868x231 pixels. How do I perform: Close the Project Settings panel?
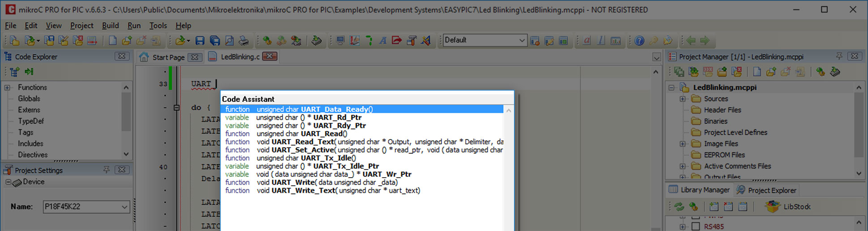pos(121,170)
